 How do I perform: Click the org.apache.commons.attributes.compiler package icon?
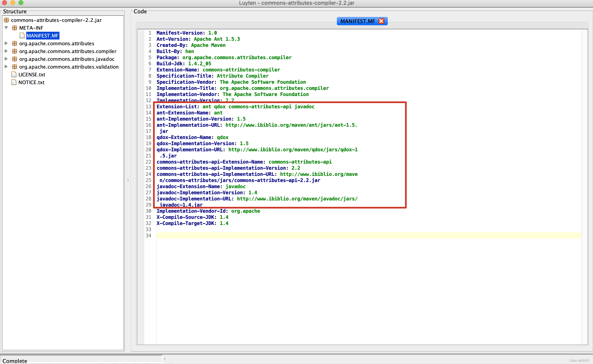pyautogui.click(x=15, y=51)
